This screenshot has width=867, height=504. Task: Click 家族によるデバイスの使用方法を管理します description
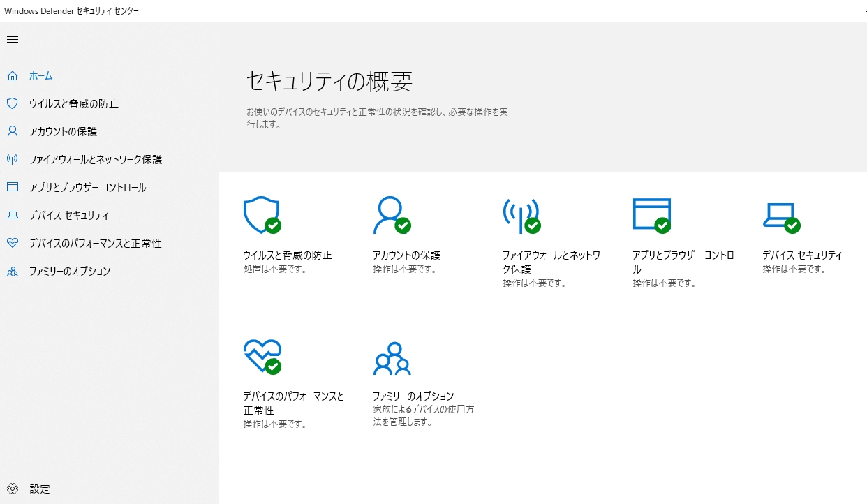pos(424,415)
